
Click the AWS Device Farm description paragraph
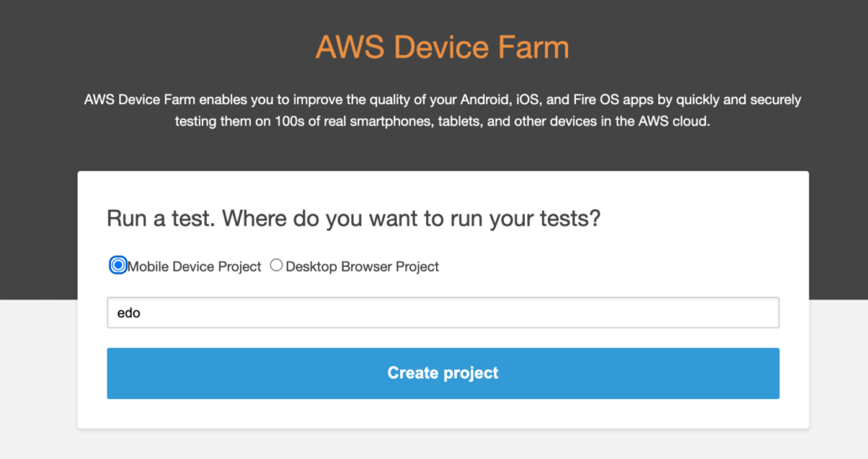click(x=443, y=110)
